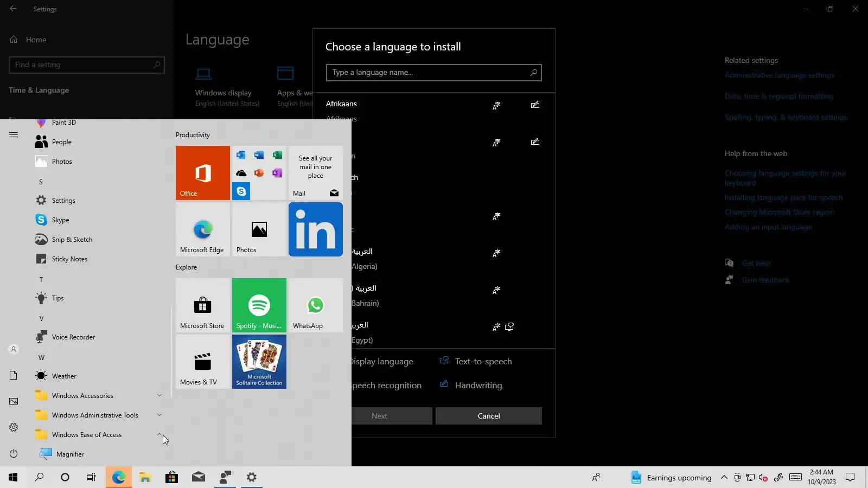This screenshot has height=488, width=868.
Task: Open Snip & Sketch app
Action: point(98,240)
